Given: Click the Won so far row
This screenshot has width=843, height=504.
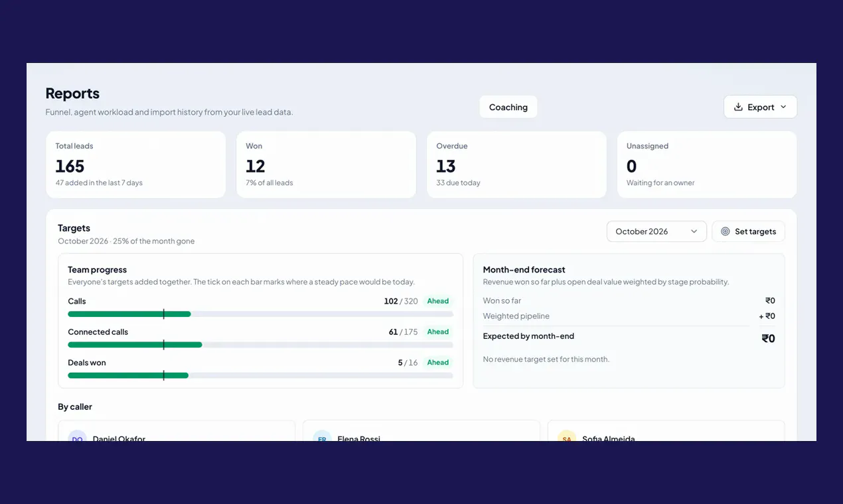Looking at the screenshot, I should pos(629,300).
